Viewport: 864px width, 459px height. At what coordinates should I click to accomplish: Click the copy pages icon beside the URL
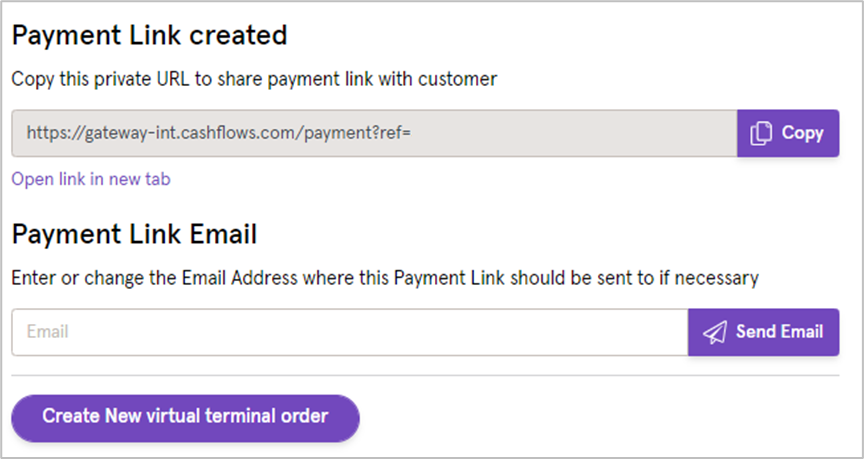(761, 134)
